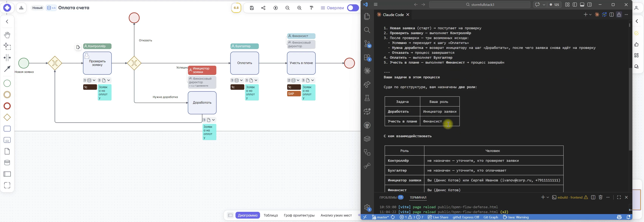Viewport: 644px width, 222px height.
Task: Open VS Code Search sidebar icon
Action: [x=367, y=30]
